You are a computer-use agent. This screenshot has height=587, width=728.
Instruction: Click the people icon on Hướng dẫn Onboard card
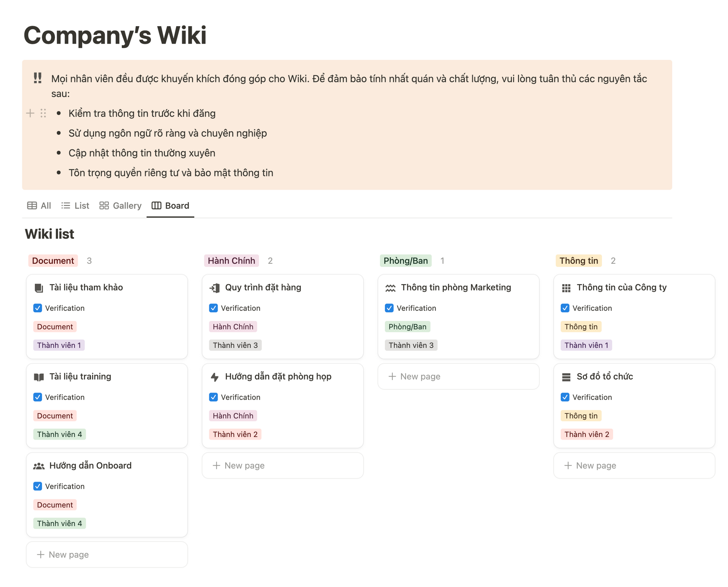(x=39, y=465)
